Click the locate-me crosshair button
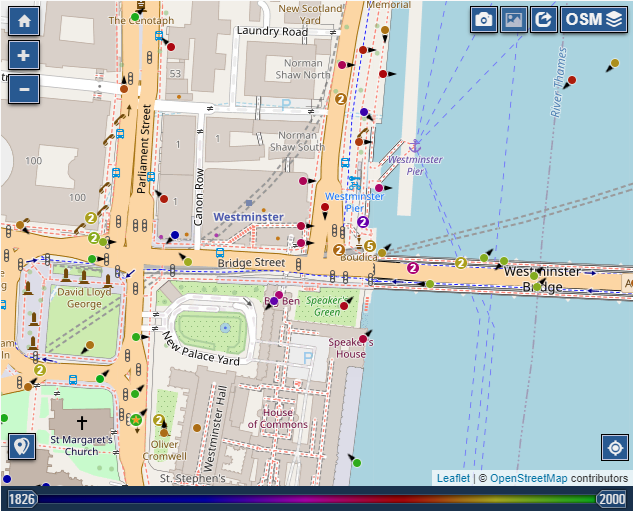The height and width of the screenshot is (511, 633). 614,447
